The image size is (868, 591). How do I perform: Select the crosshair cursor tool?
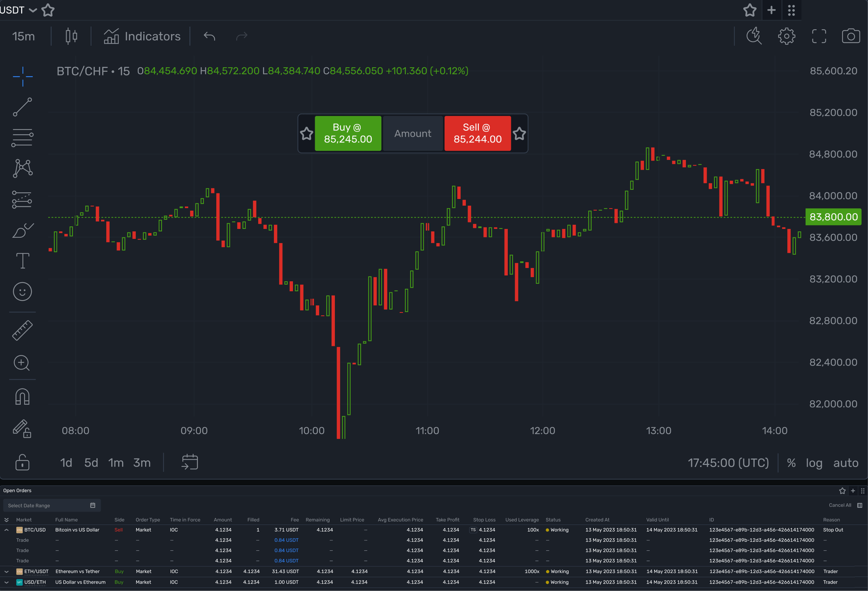click(23, 76)
